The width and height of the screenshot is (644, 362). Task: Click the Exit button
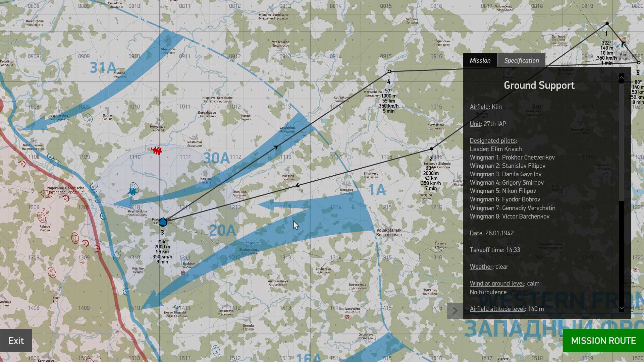16,341
